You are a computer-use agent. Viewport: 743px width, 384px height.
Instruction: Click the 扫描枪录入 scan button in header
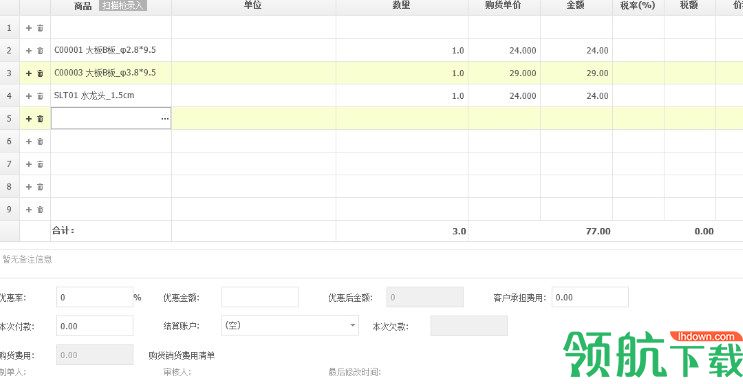tap(123, 6)
